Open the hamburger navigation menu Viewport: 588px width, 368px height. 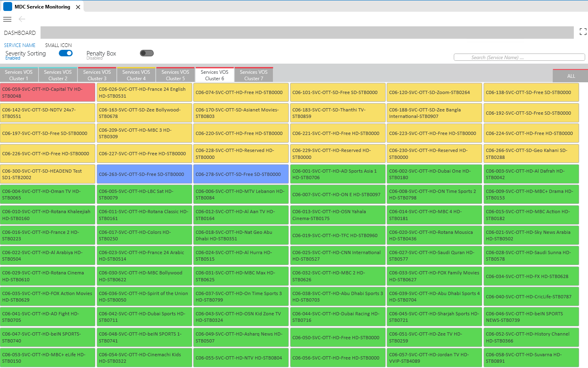tap(7, 19)
